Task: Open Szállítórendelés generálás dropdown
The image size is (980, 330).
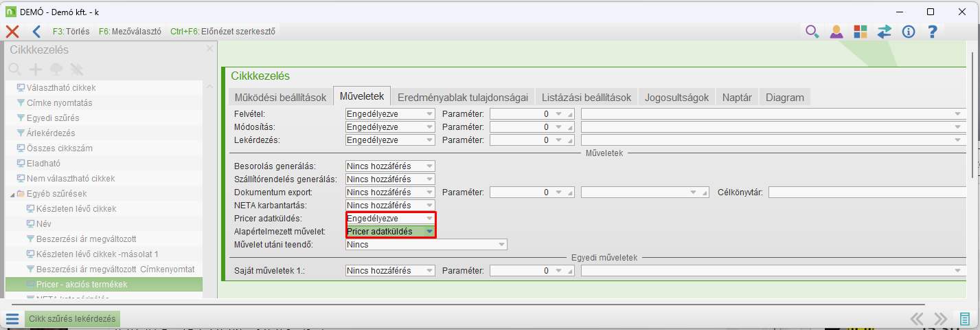Action: tap(390, 179)
